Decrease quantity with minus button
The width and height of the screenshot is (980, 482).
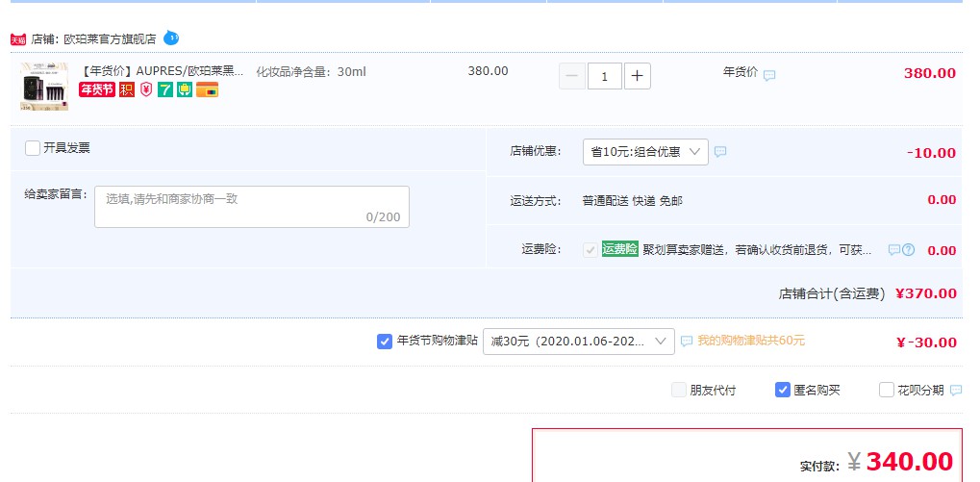(x=572, y=76)
